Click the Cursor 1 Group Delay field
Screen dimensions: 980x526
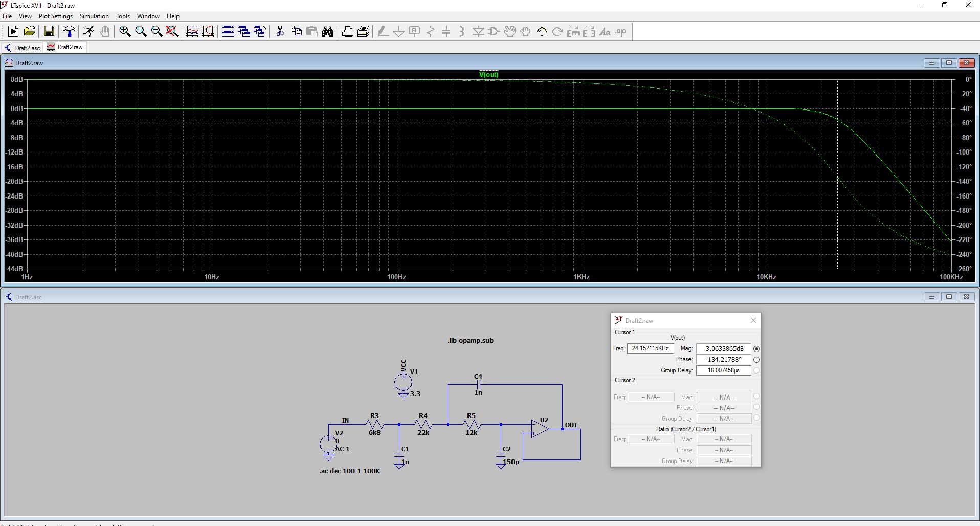point(723,370)
